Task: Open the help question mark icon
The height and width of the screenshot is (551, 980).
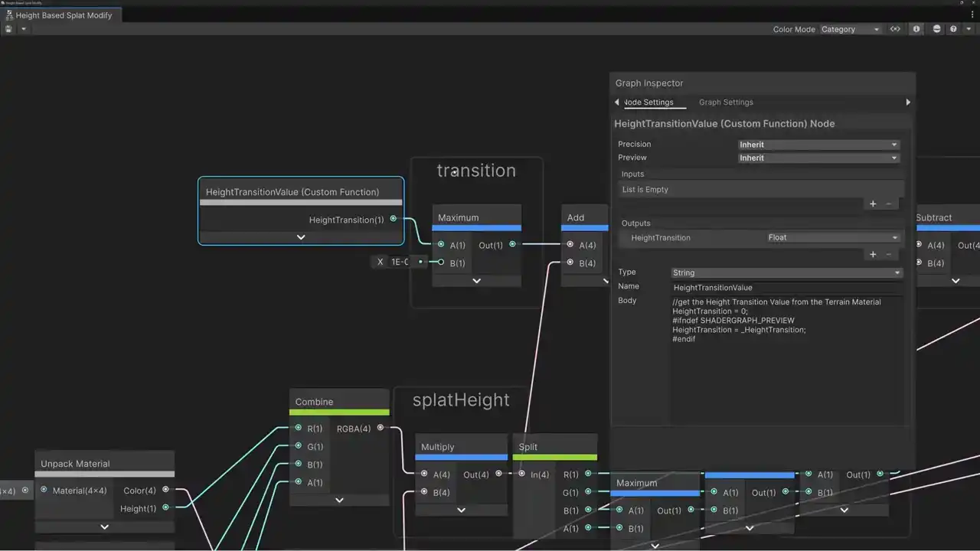Action: (x=953, y=29)
